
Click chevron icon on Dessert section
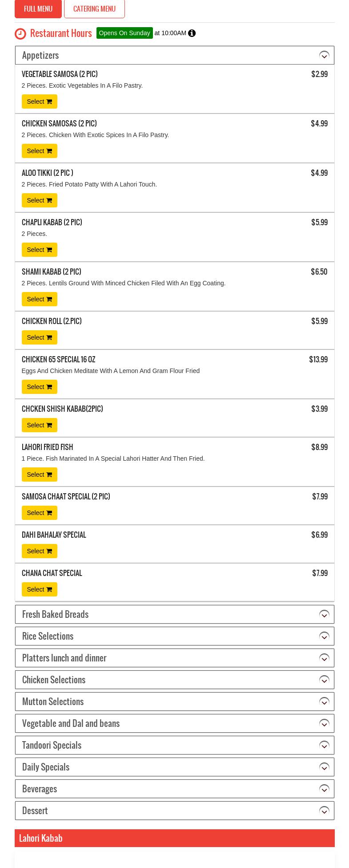[x=324, y=811]
